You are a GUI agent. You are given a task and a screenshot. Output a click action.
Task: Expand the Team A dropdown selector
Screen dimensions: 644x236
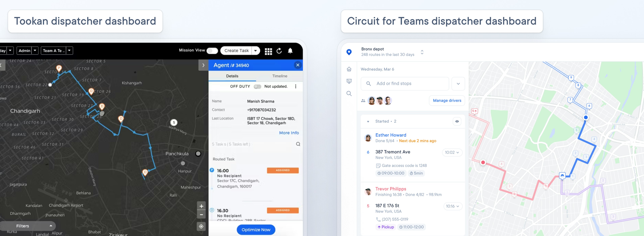[69, 50]
